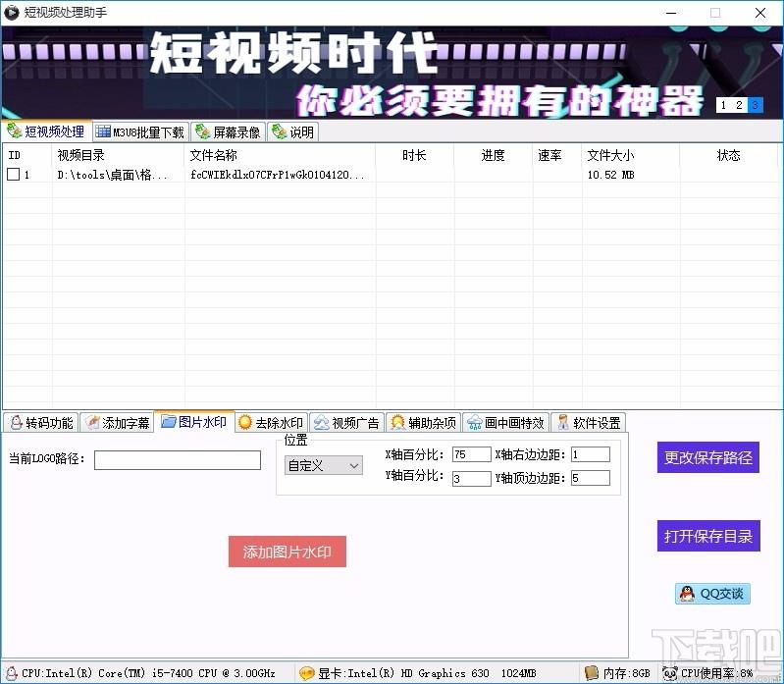This screenshot has width=784, height=684.
Task: Click the 状态 column header
Action: tap(728, 155)
